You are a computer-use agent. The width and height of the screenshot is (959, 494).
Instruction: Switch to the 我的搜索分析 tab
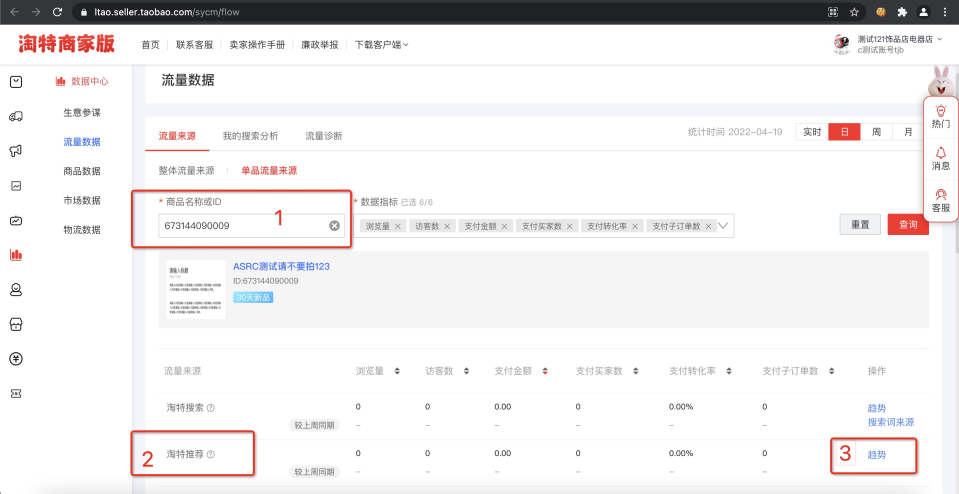(x=250, y=136)
